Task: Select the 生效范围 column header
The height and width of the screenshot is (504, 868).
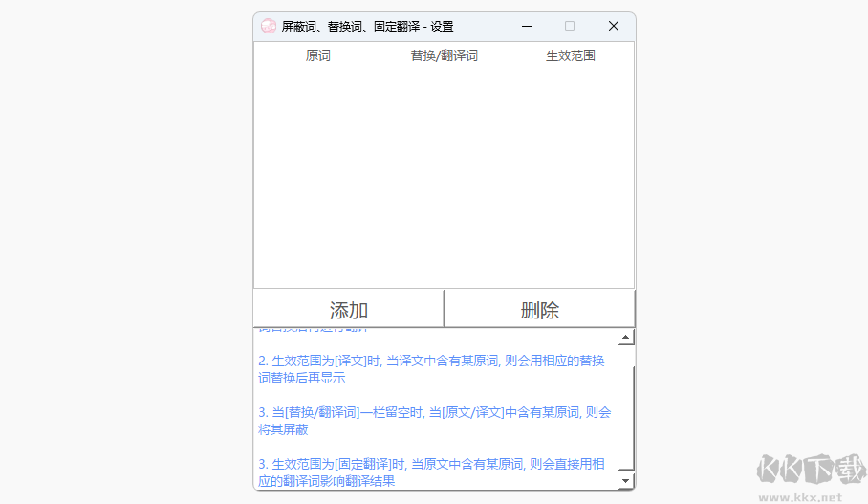Action: pyautogui.click(x=570, y=55)
